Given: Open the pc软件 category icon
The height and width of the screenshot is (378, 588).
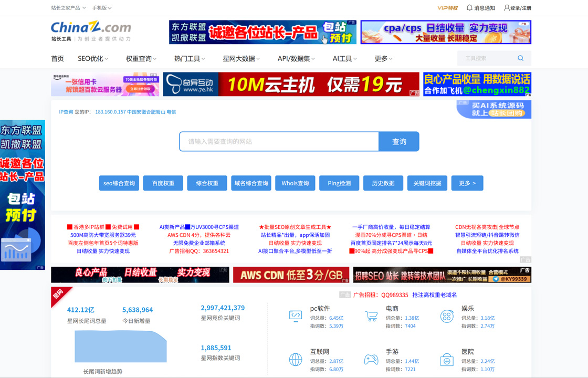Looking at the screenshot, I should [x=296, y=316].
